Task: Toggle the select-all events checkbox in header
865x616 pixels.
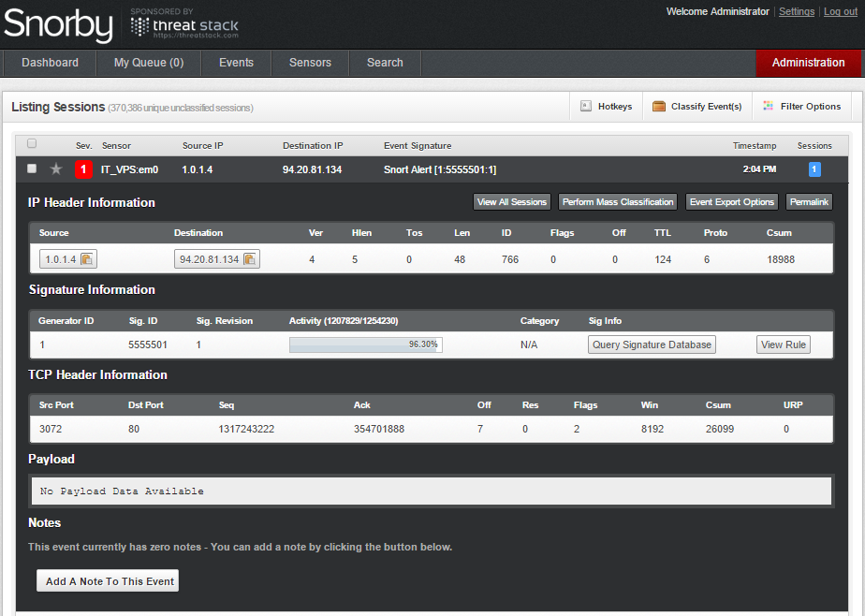Action: click(x=32, y=143)
